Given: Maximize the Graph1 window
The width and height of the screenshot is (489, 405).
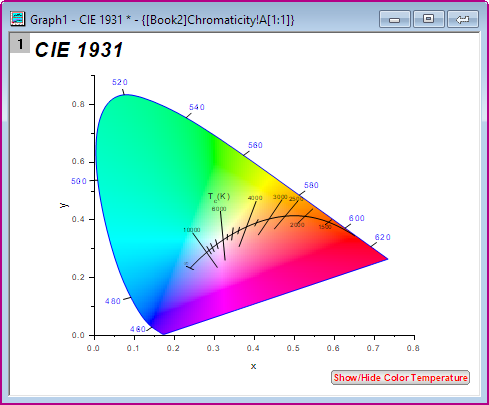Looking at the screenshot, I should [428, 19].
